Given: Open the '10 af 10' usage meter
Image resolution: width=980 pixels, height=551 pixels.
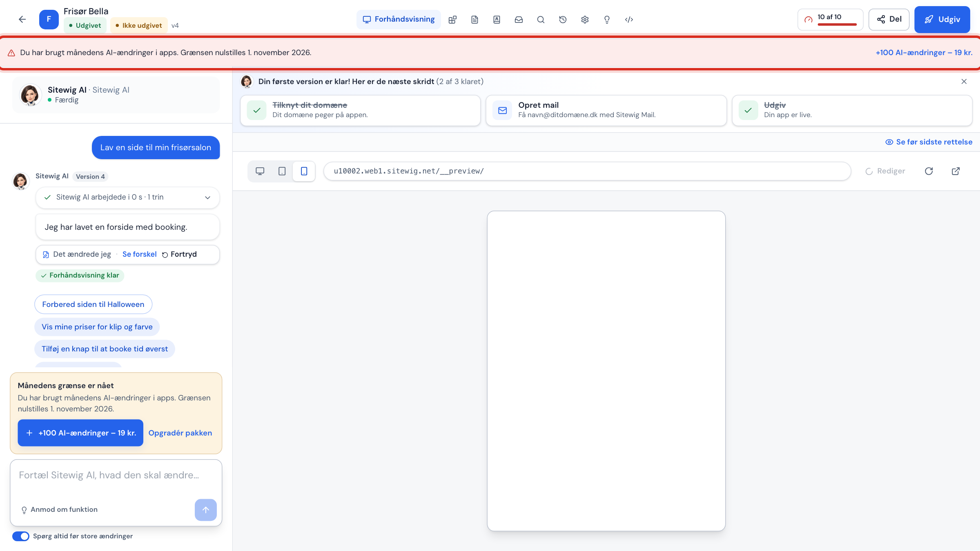Looking at the screenshot, I should [x=830, y=19].
